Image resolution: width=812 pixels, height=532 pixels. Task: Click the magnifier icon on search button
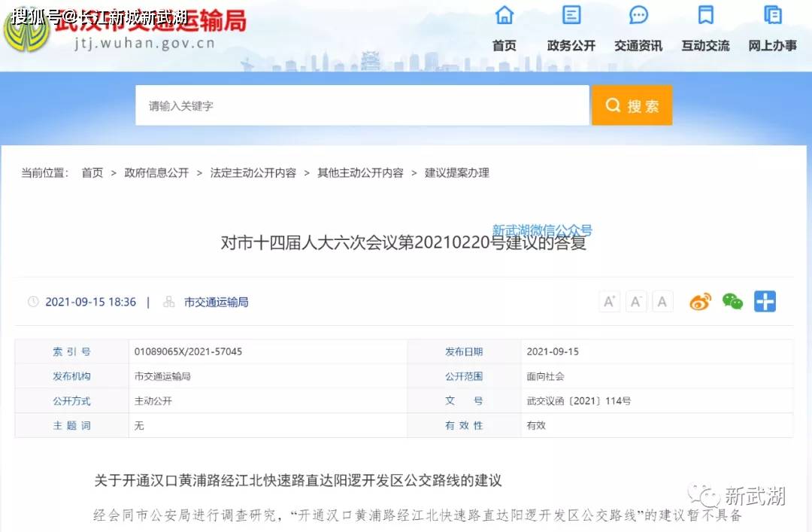[x=613, y=105]
